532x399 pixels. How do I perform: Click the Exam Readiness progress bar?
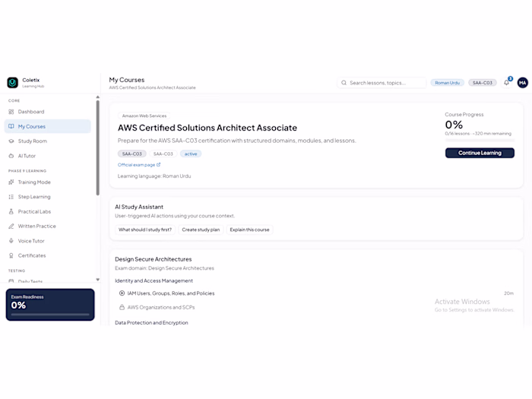[x=50, y=315]
